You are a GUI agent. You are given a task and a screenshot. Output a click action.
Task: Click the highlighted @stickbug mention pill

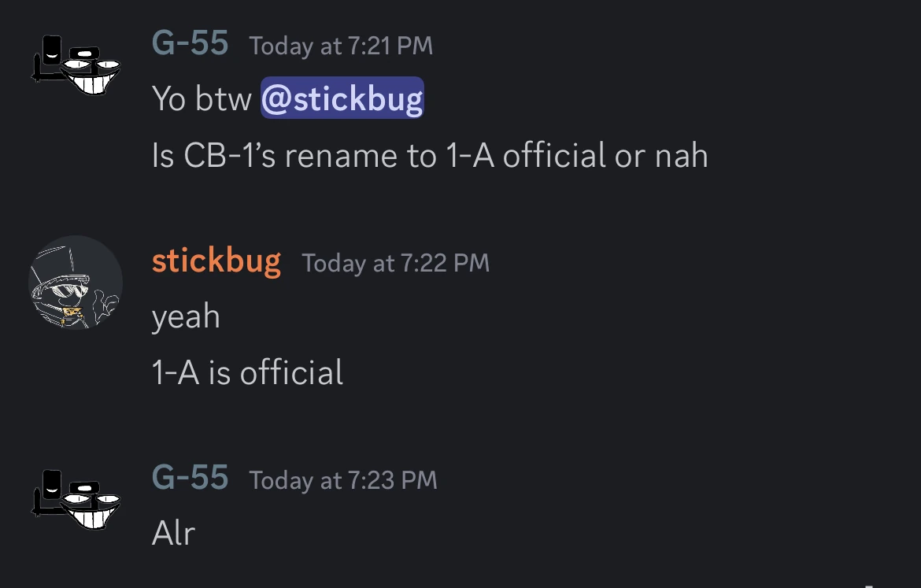tap(342, 98)
